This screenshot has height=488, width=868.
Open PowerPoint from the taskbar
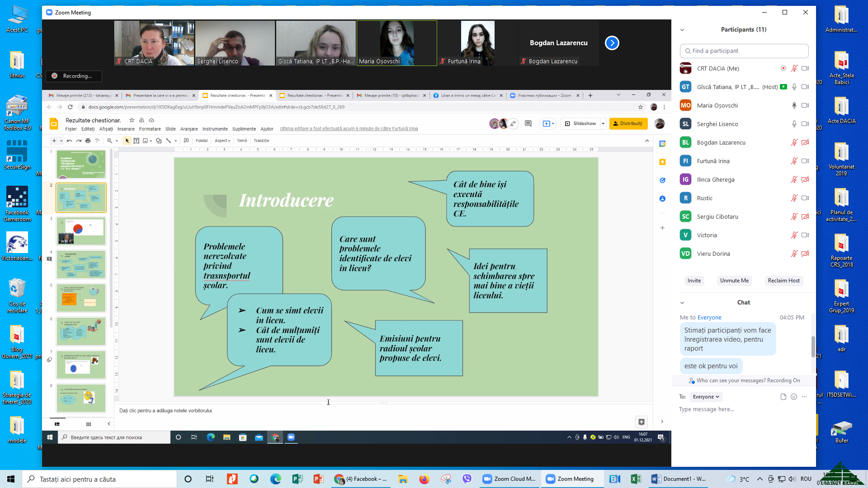pos(318,479)
